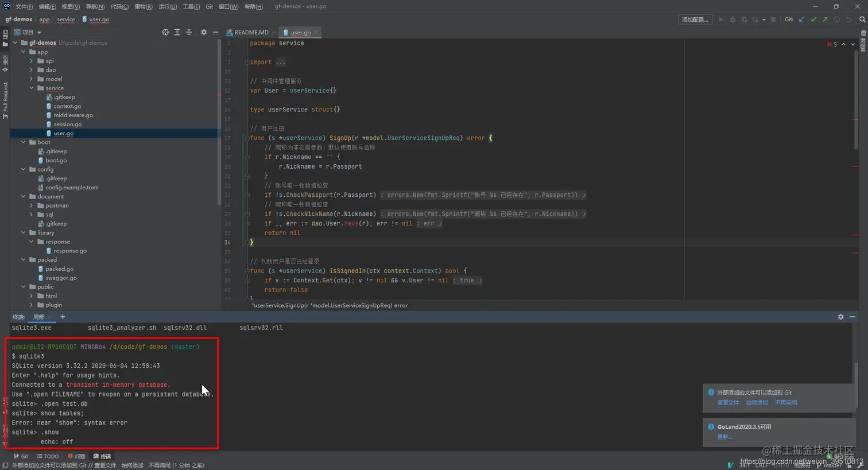Close the user.go editor tab
This screenshot has width=868, height=470.
(316, 32)
